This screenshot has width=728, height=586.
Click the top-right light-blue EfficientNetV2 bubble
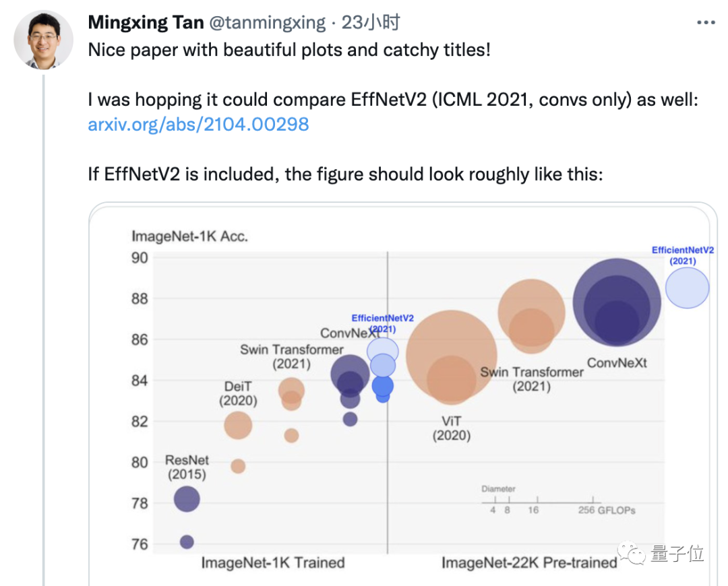[687, 288]
